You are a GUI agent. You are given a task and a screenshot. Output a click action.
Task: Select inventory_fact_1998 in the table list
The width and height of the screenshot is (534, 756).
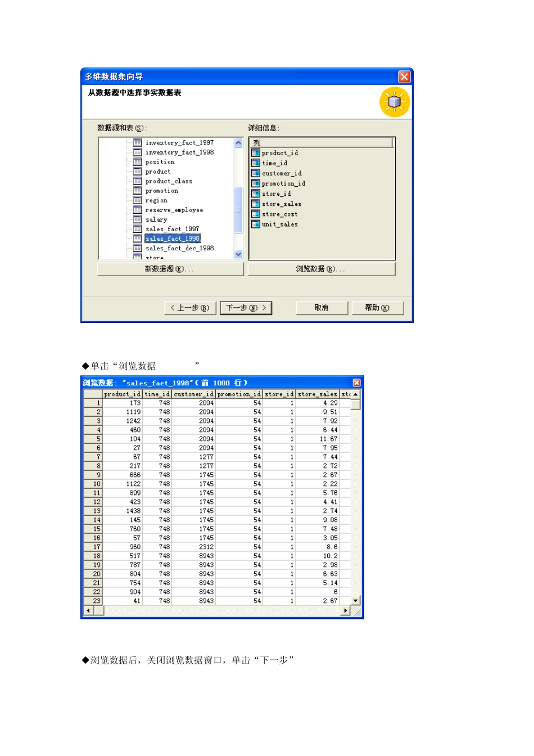(x=179, y=152)
